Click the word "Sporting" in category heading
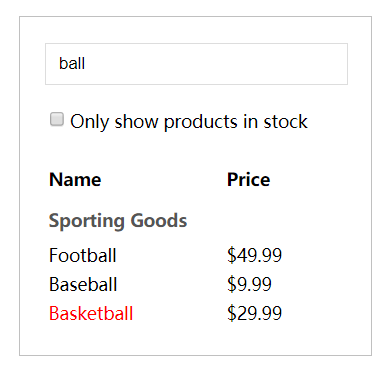The width and height of the screenshot is (391, 377). [87, 221]
